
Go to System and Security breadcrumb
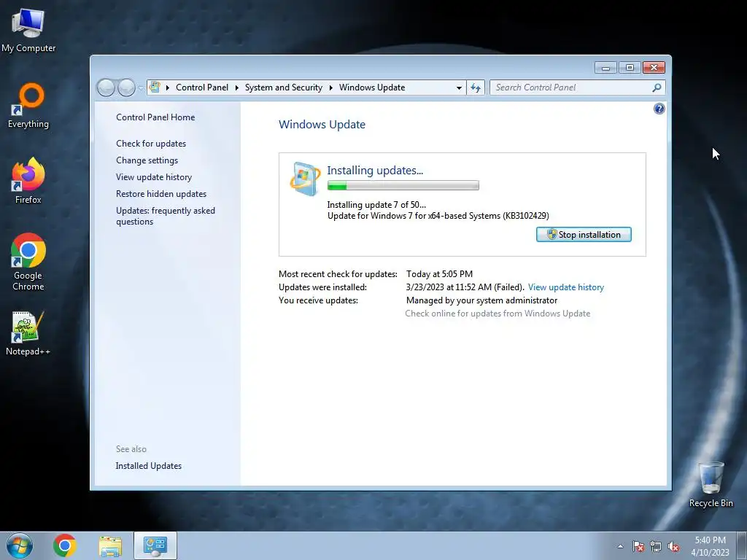pos(284,87)
